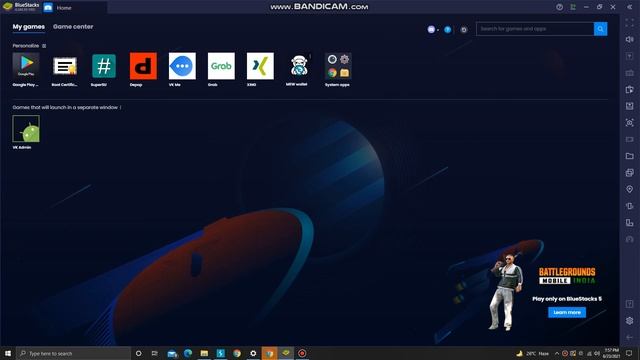
Task: Open the SuperSU app
Action: 104,66
